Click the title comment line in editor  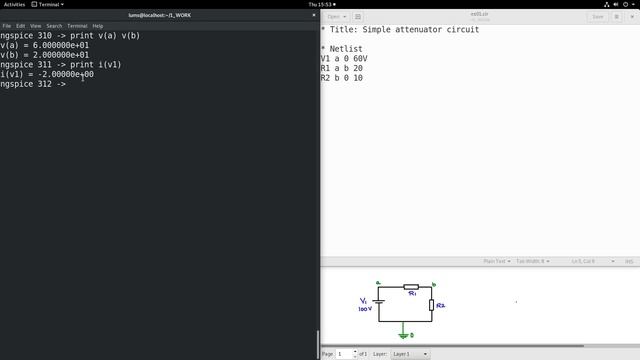point(400,29)
